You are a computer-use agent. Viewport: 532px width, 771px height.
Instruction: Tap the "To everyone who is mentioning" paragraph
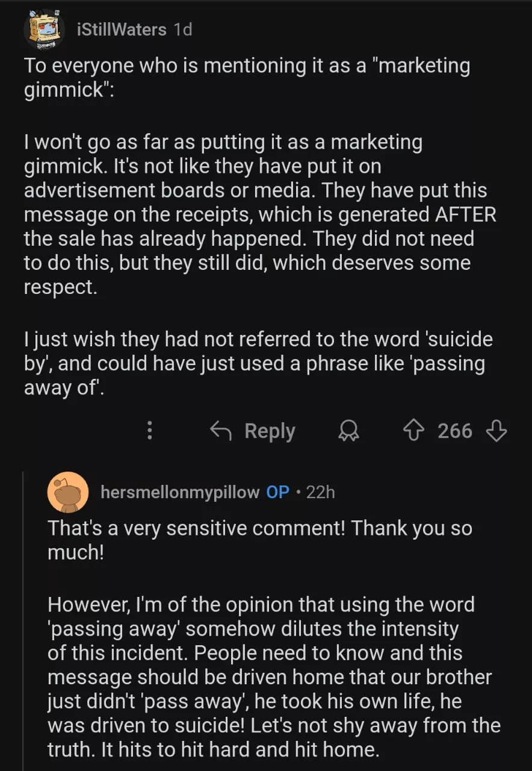tap(247, 77)
